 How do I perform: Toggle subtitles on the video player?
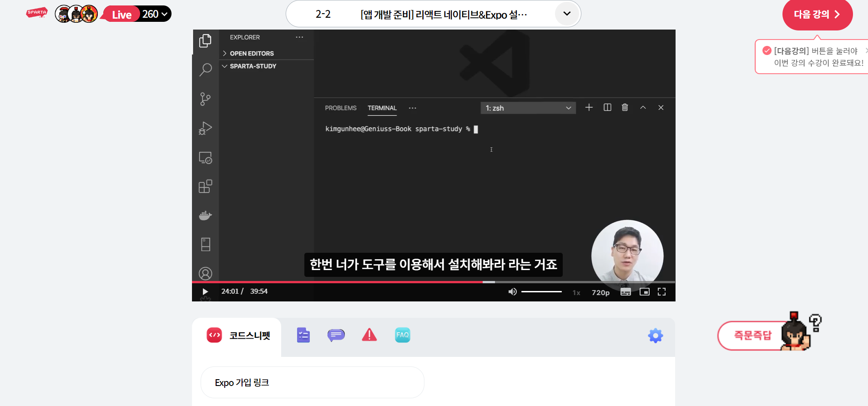(626, 292)
